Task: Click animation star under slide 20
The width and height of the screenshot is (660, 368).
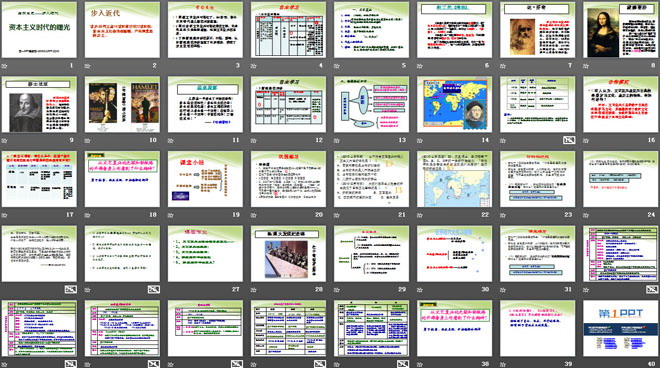Action: [254, 215]
